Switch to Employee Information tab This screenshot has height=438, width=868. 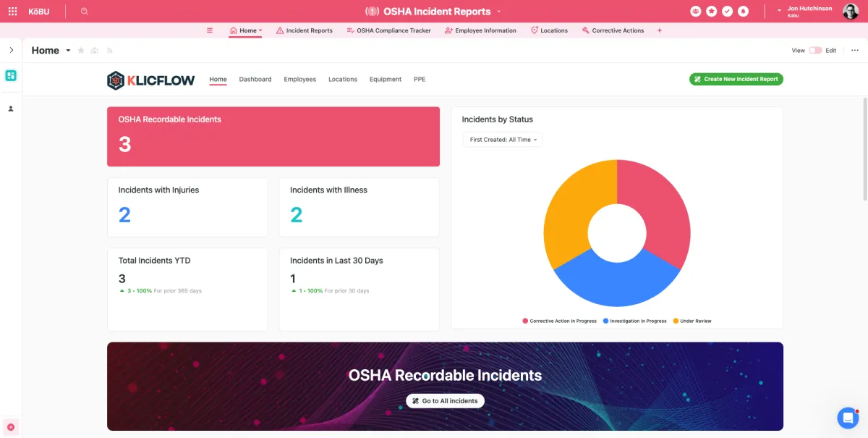point(480,30)
